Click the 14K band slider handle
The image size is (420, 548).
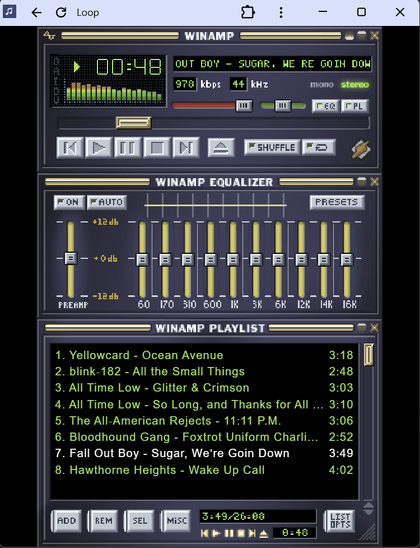[x=324, y=260]
